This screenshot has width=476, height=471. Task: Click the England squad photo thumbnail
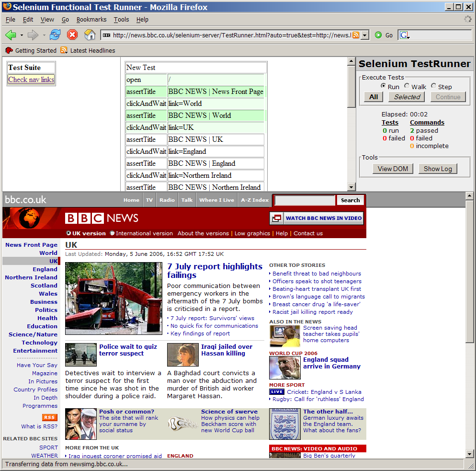point(285,368)
